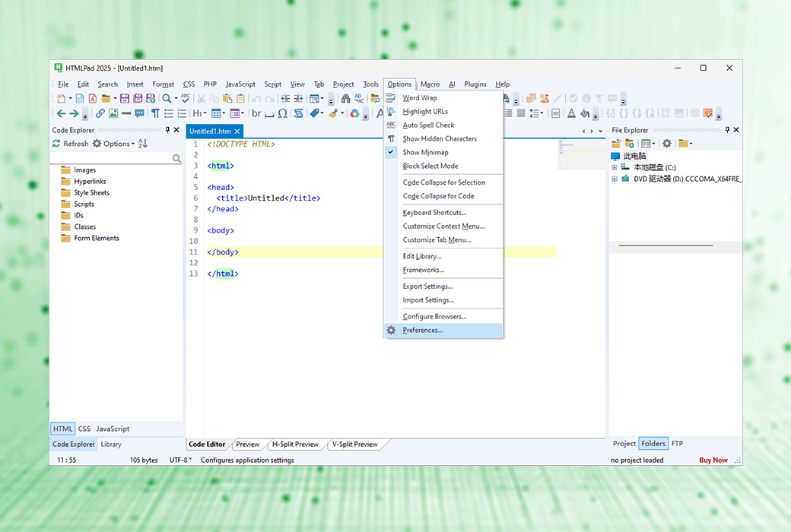791x532 pixels.
Task: Click the Google Chrome preview icon
Action: tap(354, 113)
